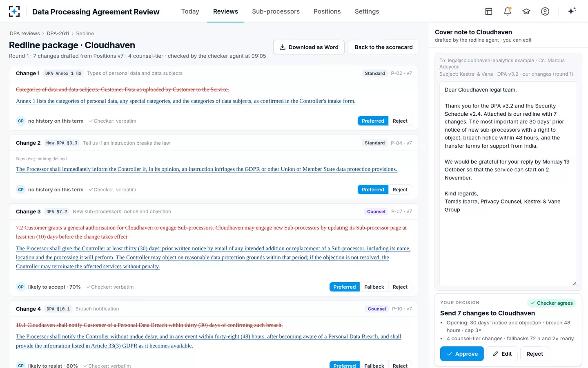This screenshot has width=588, height=368.
Task: Select Reject for Change 1
Action: pyautogui.click(x=400, y=121)
